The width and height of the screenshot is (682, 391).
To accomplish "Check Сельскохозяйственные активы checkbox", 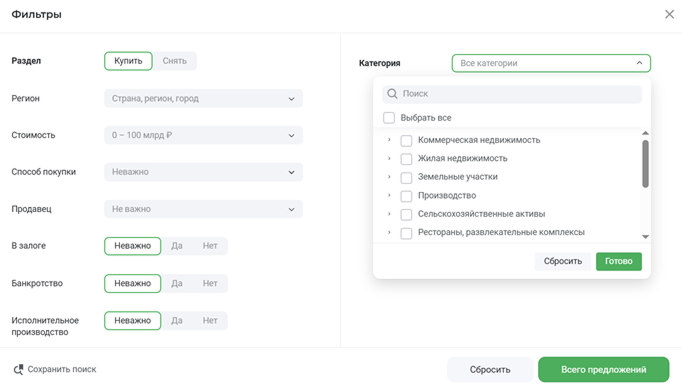I will tap(406, 214).
